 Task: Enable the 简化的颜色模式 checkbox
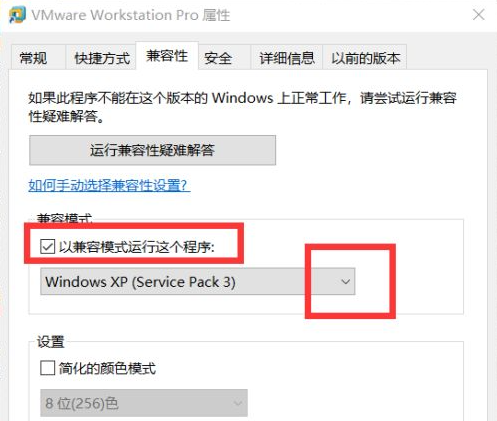click(x=47, y=368)
